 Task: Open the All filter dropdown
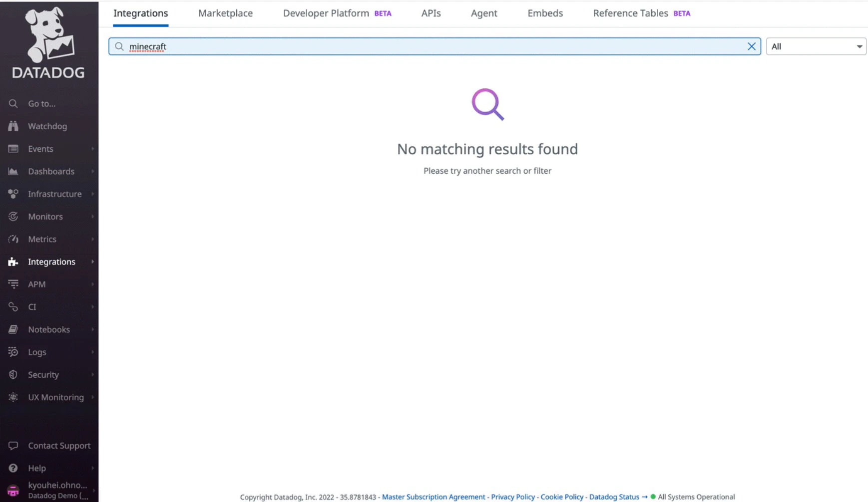pyautogui.click(x=816, y=46)
